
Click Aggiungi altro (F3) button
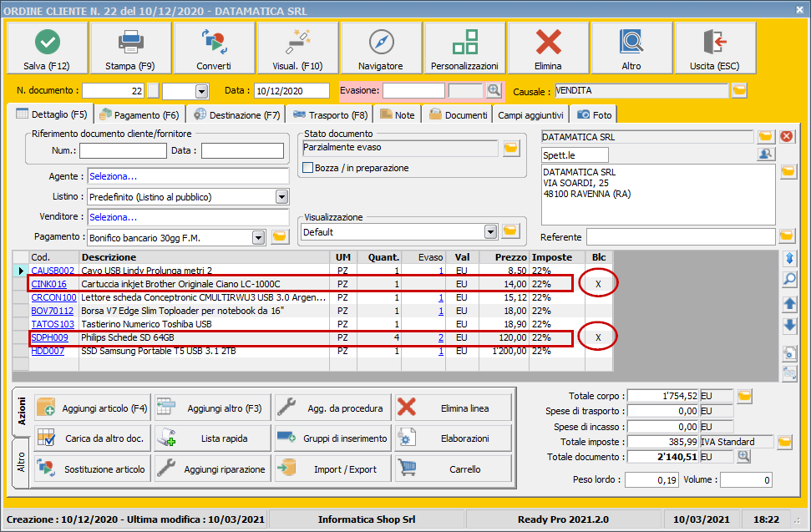coord(213,408)
